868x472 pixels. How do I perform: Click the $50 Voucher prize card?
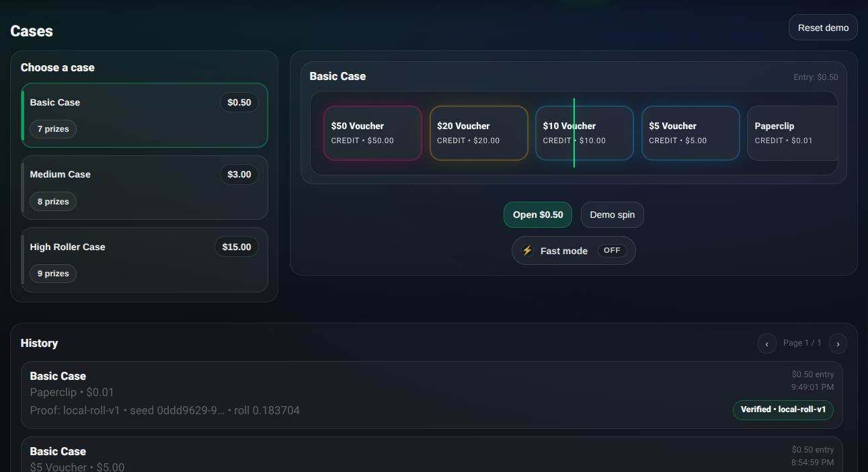coord(372,133)
